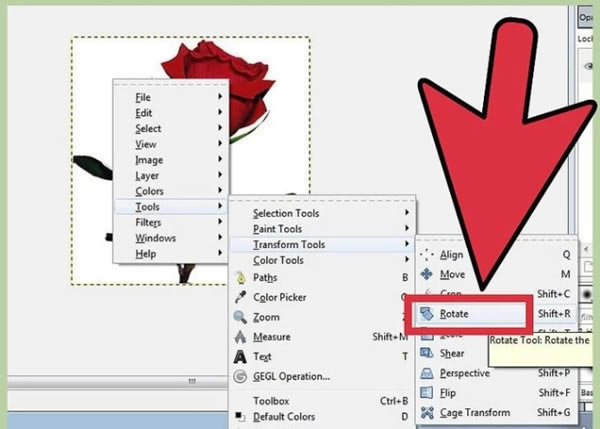The width and height of the screenshot is (600, 429).
Task: Open the Windows menu entry
Action: click(x=171, y=238)
